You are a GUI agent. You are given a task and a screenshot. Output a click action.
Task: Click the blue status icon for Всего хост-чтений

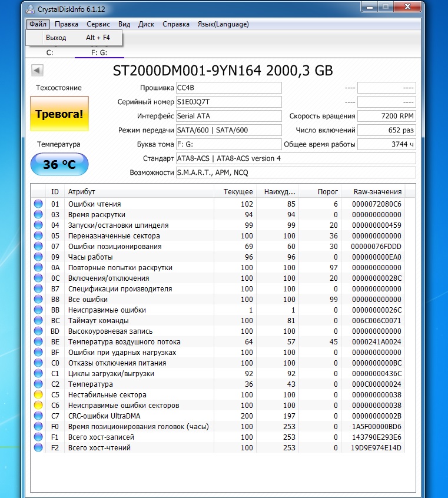(x=38, y=448)
